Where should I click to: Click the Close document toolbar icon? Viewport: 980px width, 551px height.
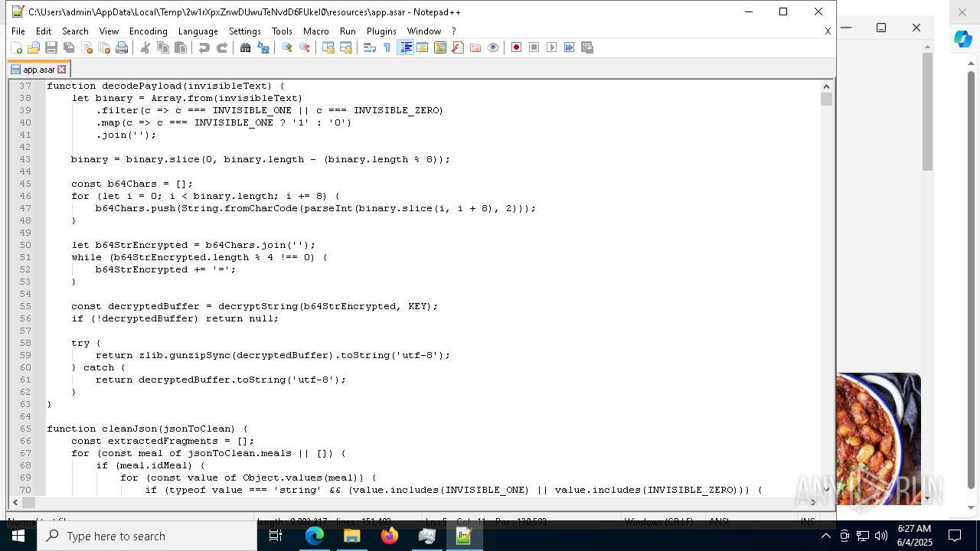(x=87, y=47)
